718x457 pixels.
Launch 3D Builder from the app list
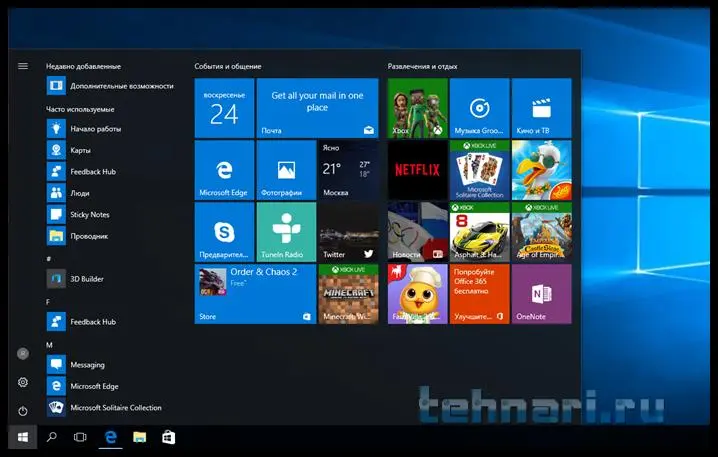76,279
